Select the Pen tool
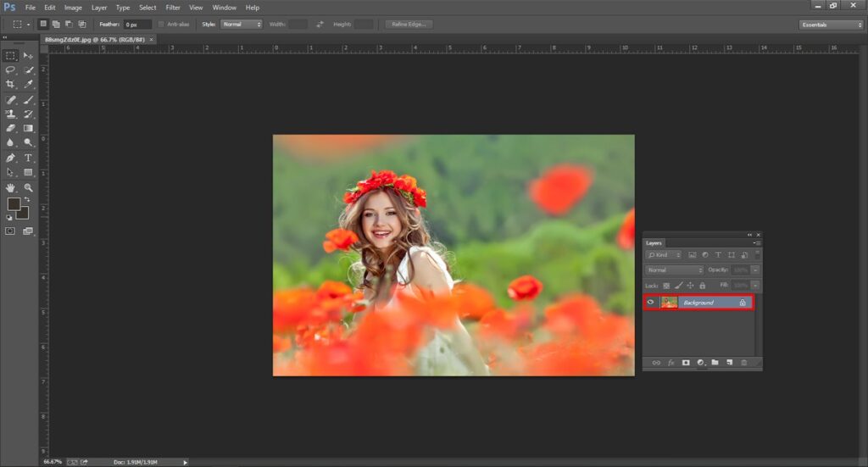 coord(10,158)
